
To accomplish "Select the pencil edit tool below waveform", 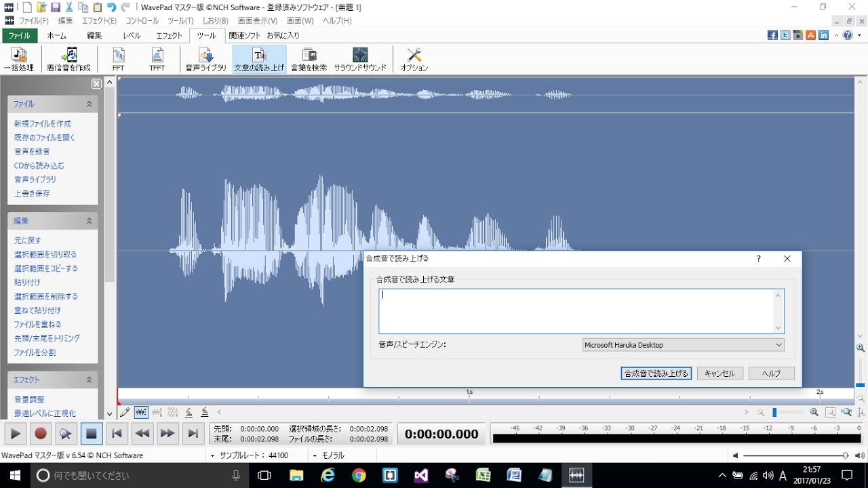I will 125,412.
